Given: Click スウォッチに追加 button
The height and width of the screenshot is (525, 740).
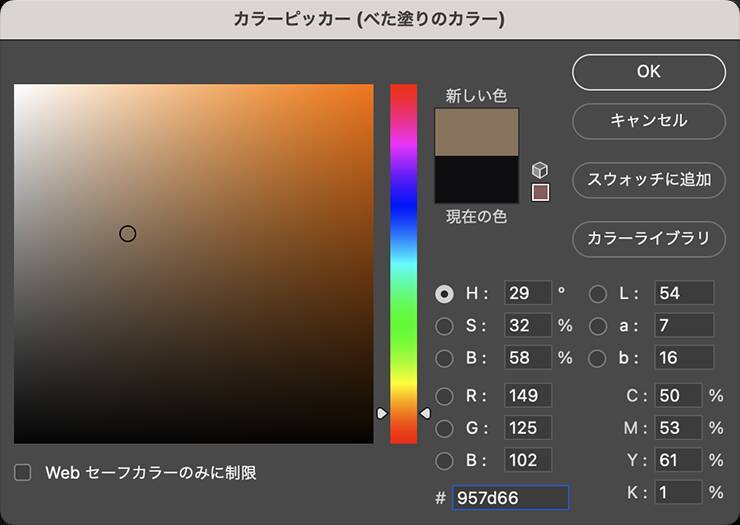Looking at the screenshot, I should pyautogui.click(x=648, y=180).
